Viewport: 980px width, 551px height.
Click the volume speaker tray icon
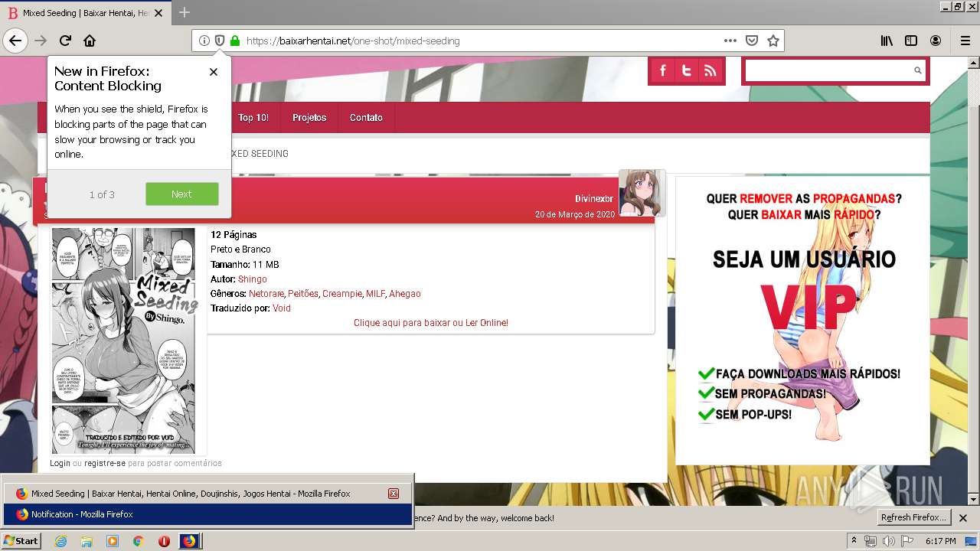click(889, 541)
